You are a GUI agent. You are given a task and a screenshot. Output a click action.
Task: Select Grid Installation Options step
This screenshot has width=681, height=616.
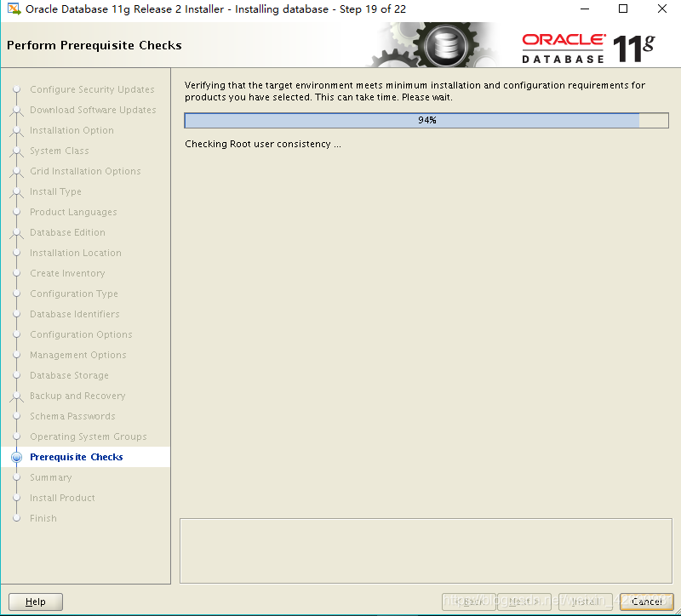pos(86,171)
